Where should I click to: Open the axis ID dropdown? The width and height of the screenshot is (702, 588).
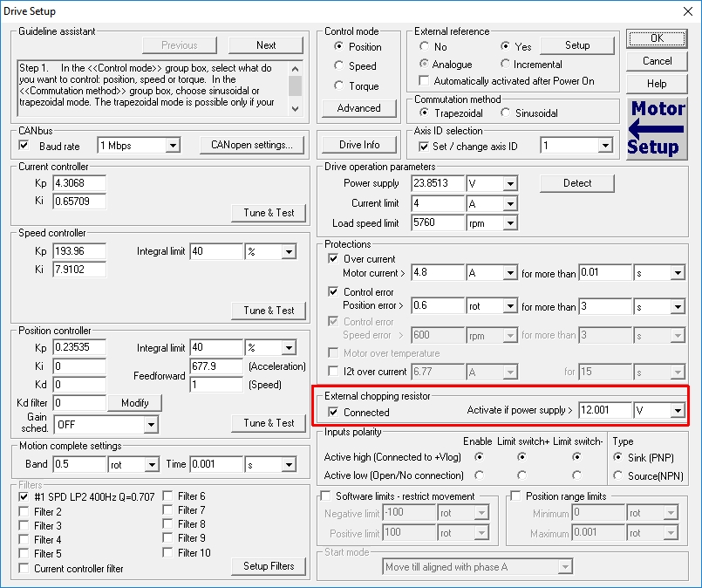[x=605, y=145]
